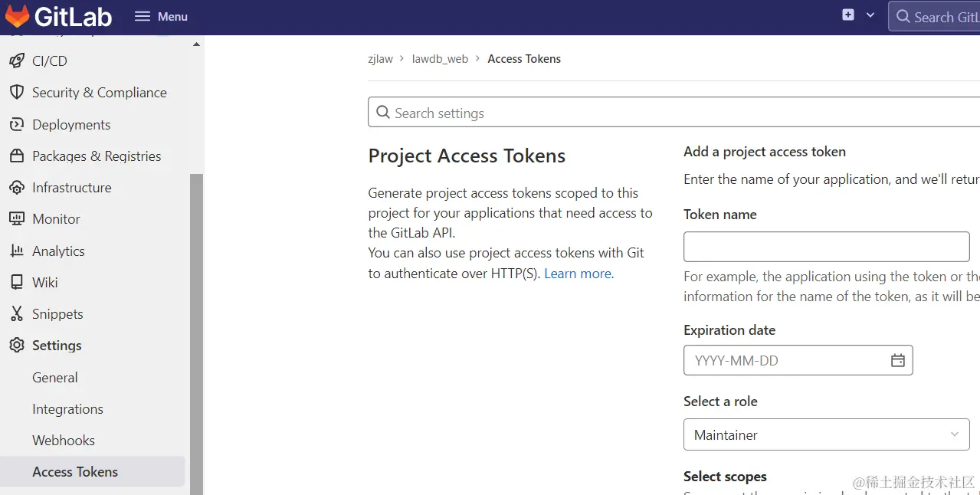
Task: Open the create new plus dropdown
Action: 857,15
